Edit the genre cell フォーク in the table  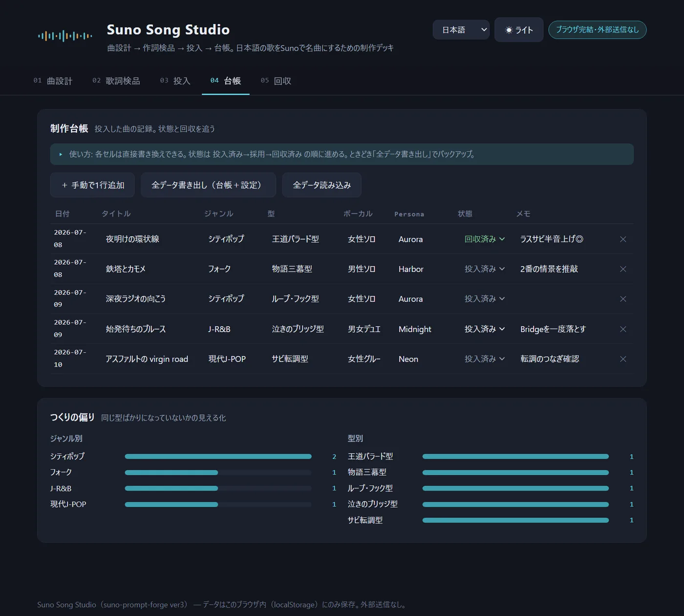coord(232,269)
